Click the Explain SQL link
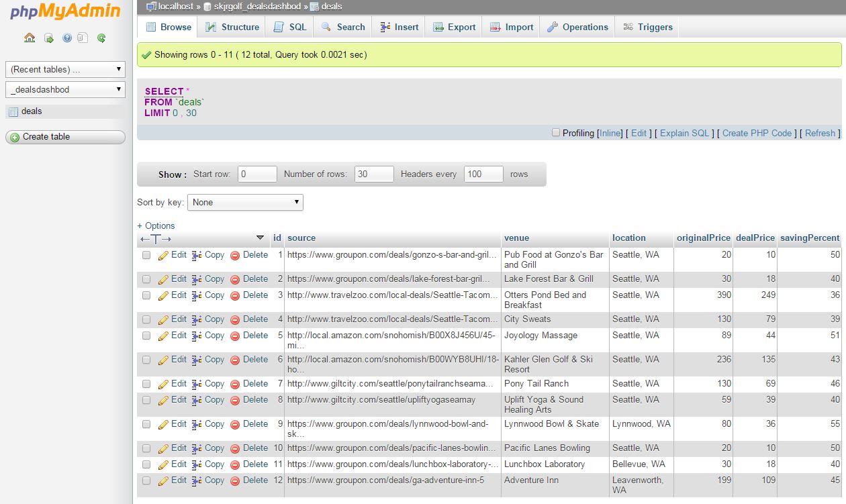This screenshot has height=504, width=846. tap(684, 133)
